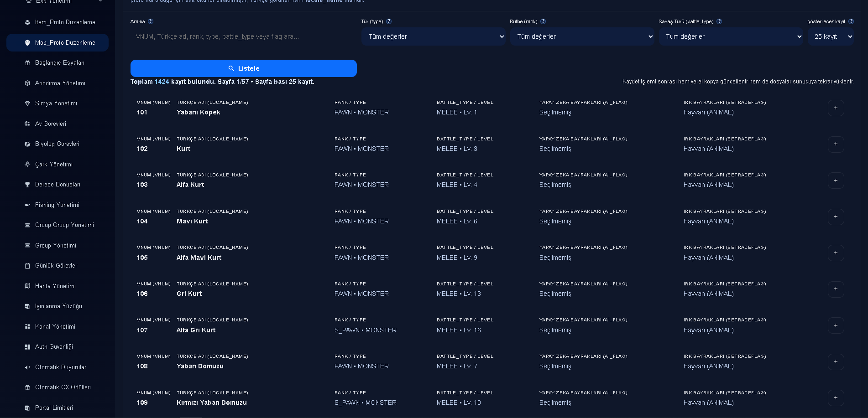Image resolution: width=868 pixels, height=418 pixels.
Task: Click into the Arama search field
Action: (x=244, y=36)
